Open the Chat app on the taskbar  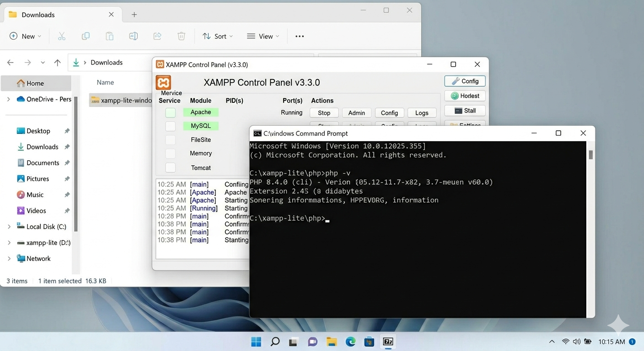(x=313, y=341)
